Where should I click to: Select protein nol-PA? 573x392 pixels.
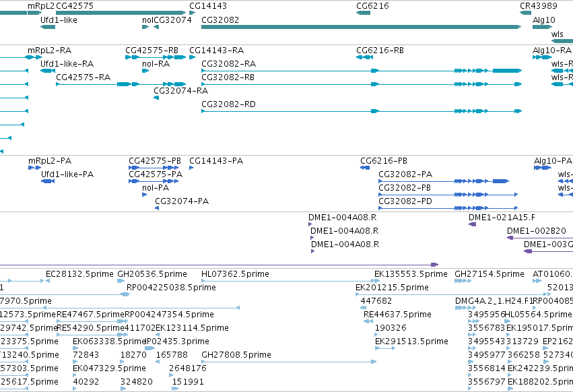pyautogui.click(x=144, y=195)
